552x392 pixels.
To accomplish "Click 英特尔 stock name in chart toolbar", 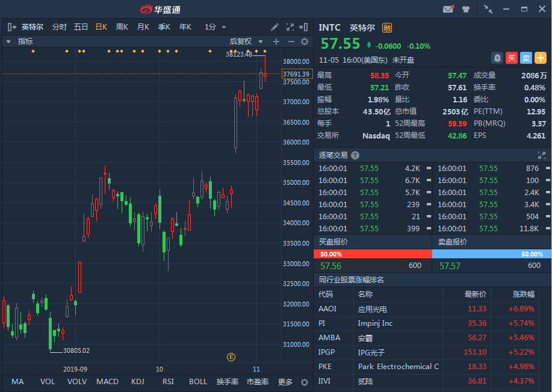I will point(33,27).
